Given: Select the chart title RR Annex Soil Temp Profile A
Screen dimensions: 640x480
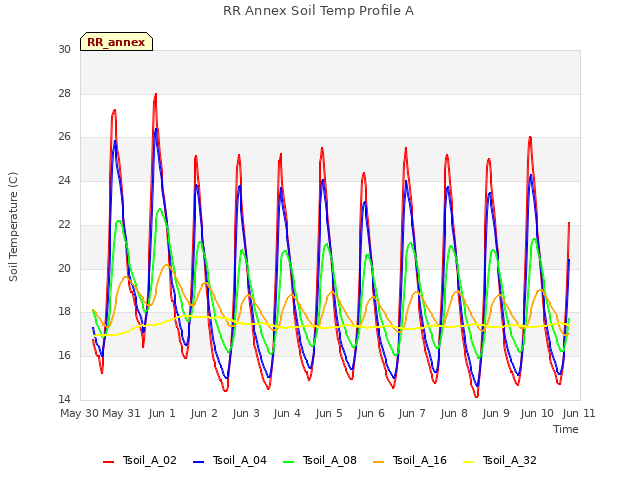Looking at the screenshot, I should click(x=318, y=11).
